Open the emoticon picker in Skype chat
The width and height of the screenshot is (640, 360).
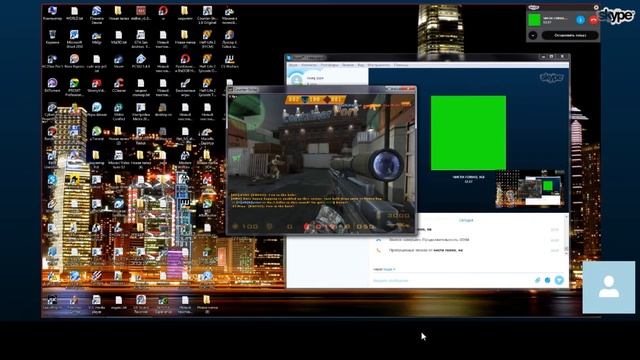click(547, 280)
